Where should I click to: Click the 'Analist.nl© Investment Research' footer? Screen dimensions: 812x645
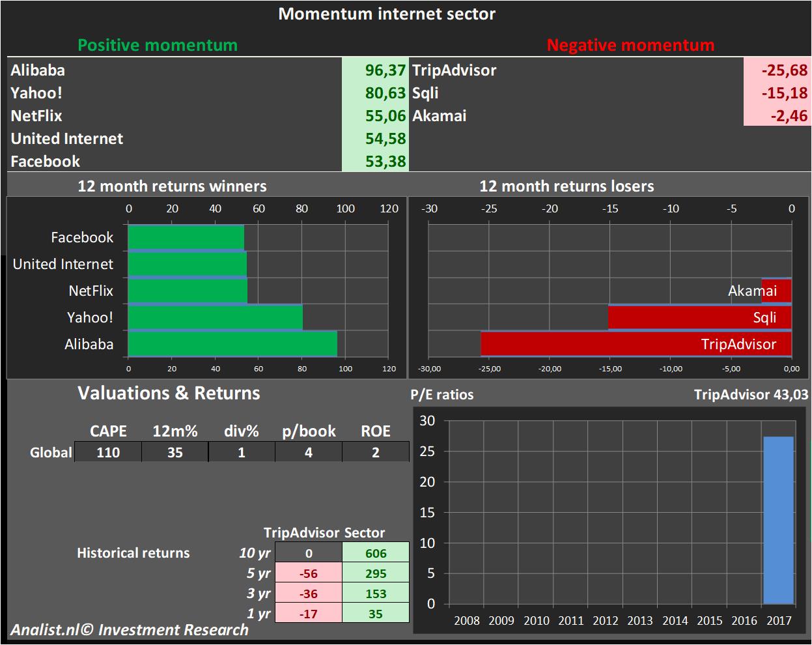pos(130,630)
